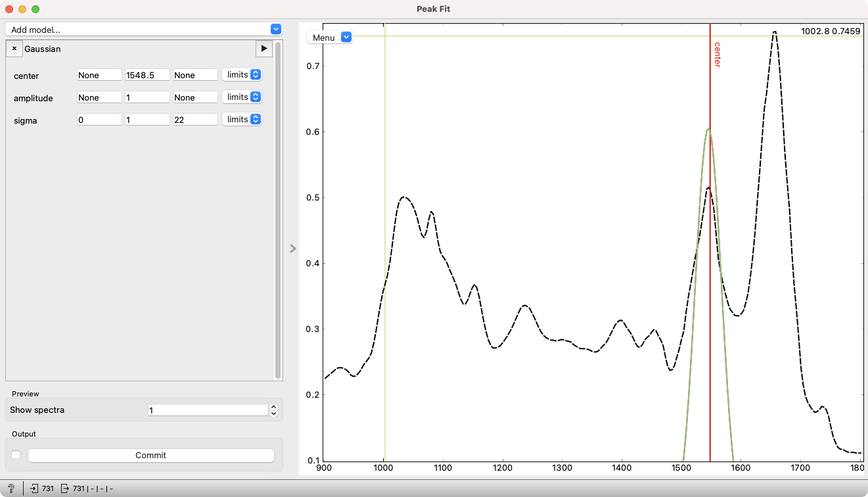Open the plot Menu dropdown icon

pos(346,37)
